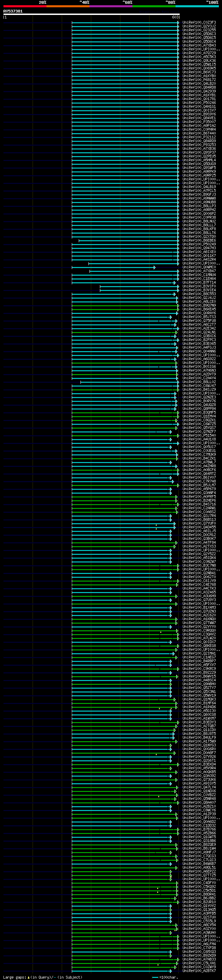Open hit UniRef100_Q84VE1

[x=199, y=118]
